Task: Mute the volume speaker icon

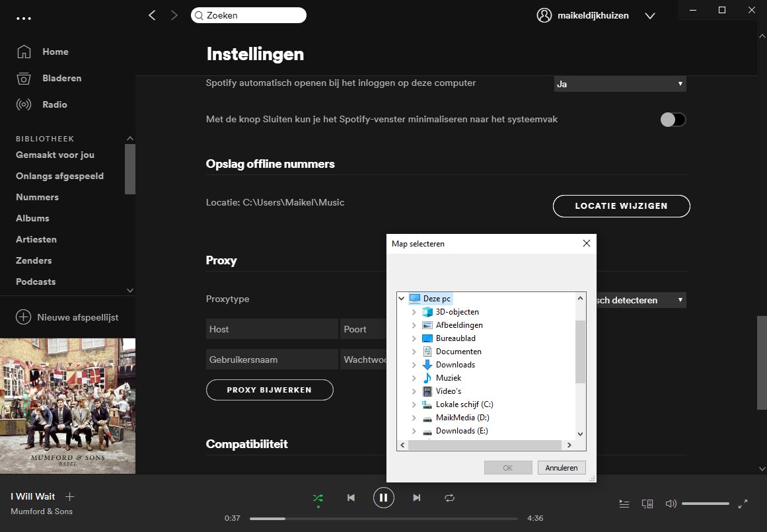Action: (x=671, y=504)
